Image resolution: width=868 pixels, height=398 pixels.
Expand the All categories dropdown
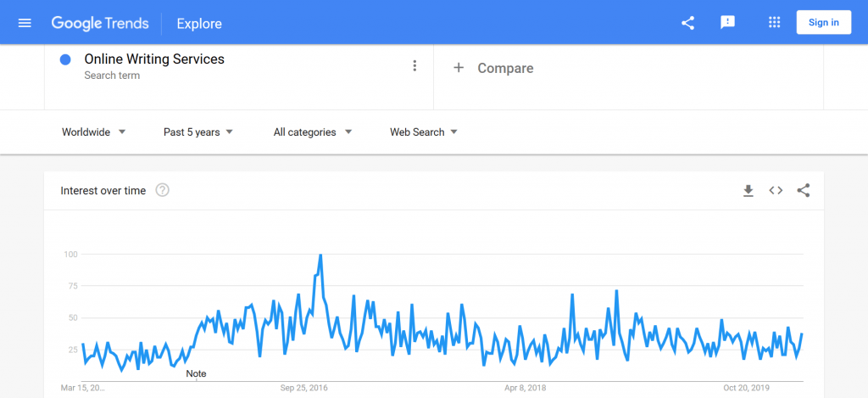point(313,132)
